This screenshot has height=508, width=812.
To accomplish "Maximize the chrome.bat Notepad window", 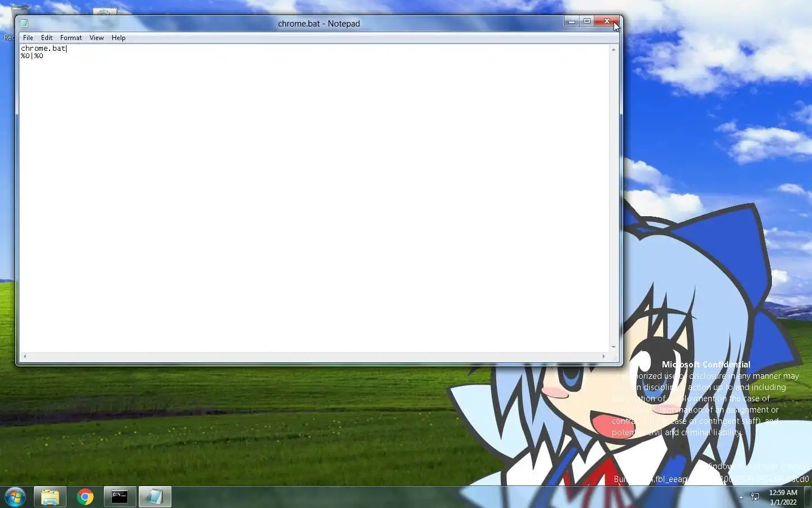I will point(586,21).
